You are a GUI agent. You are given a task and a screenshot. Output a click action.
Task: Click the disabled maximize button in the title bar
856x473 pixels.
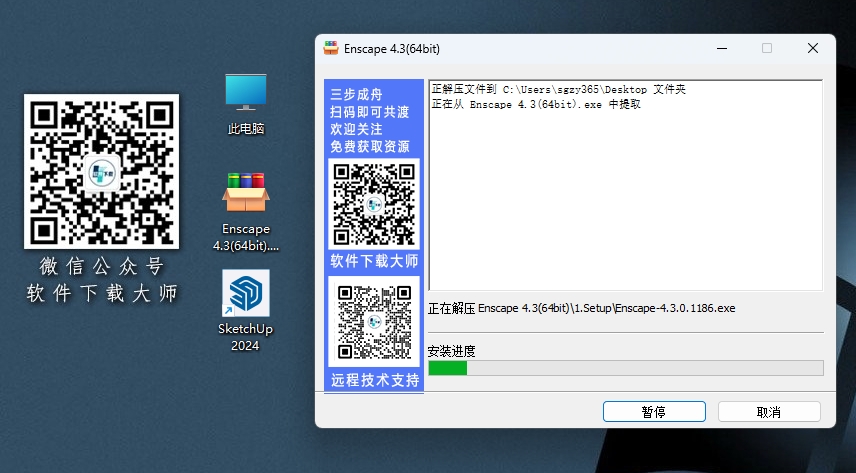tap(767, 48)
